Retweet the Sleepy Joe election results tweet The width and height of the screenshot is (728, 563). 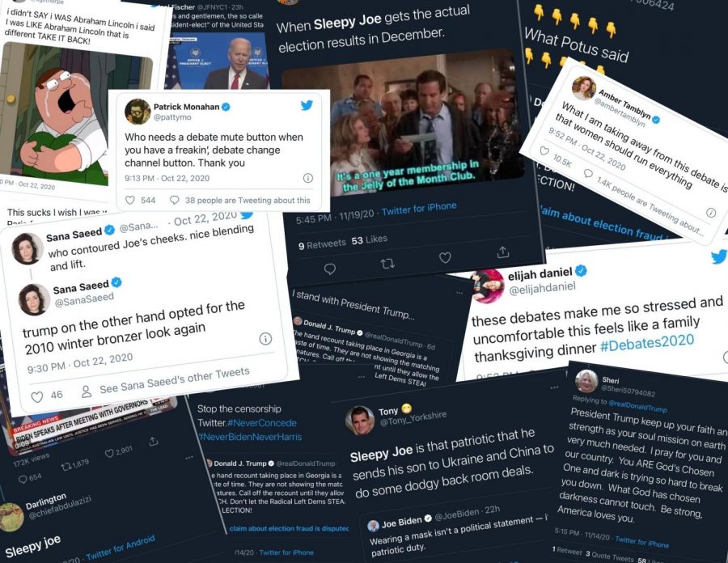[387, 264]
